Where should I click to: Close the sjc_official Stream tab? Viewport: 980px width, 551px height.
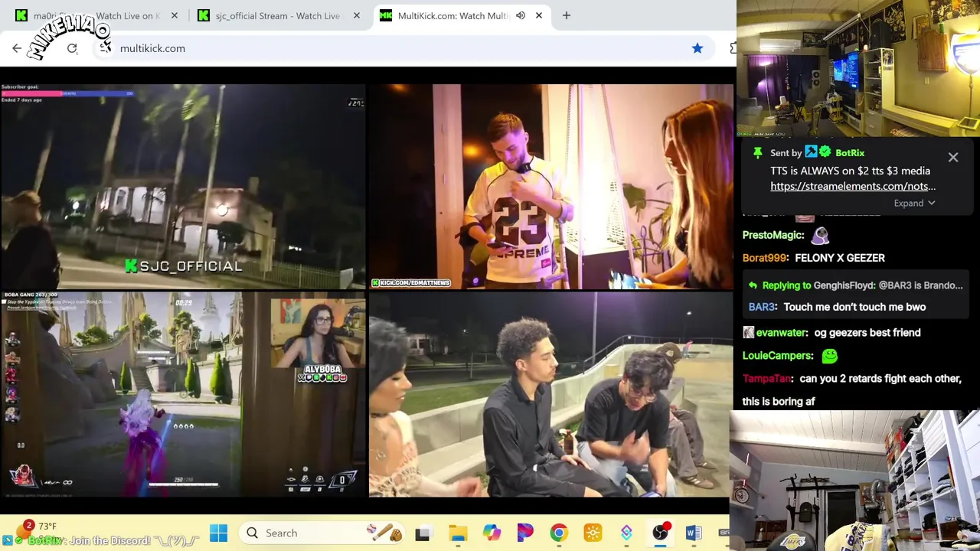coord(357,15)
